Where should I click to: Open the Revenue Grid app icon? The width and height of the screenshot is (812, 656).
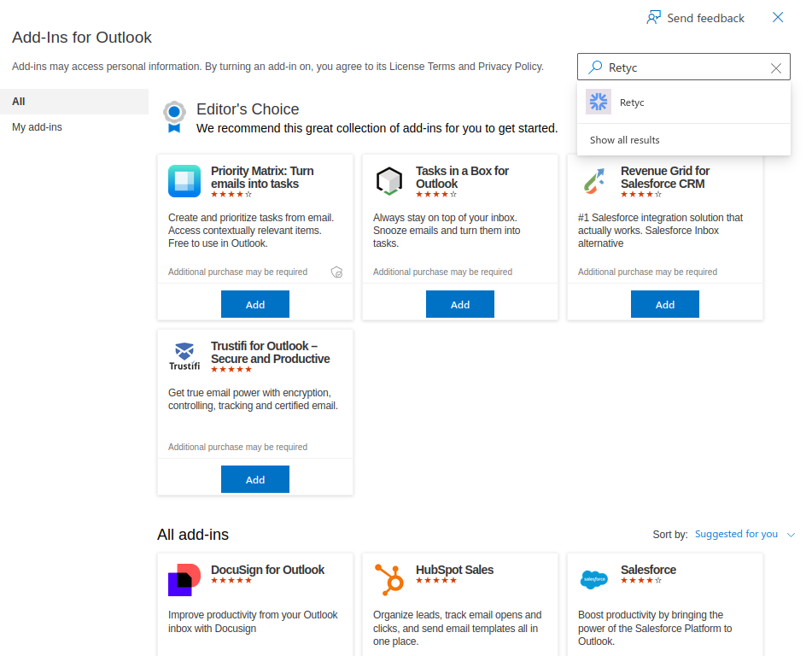594,181
